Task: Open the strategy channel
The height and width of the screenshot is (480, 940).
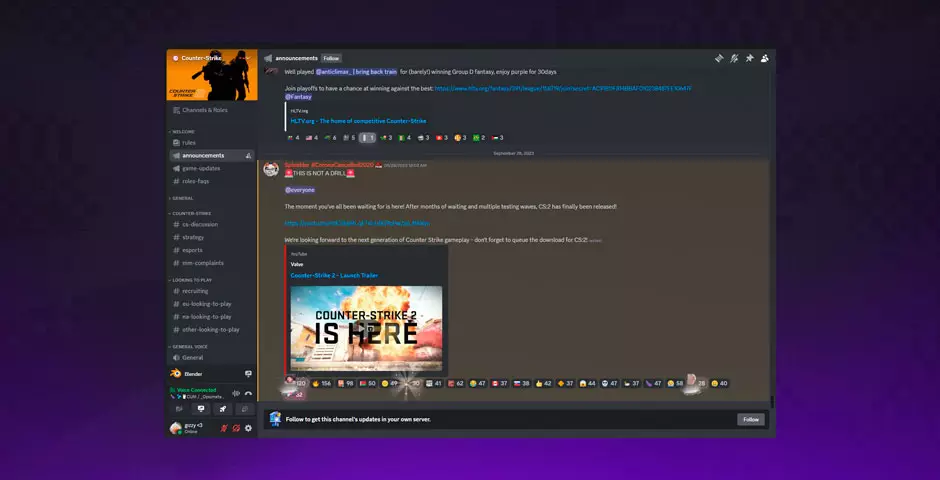Action: pos(212,237)
